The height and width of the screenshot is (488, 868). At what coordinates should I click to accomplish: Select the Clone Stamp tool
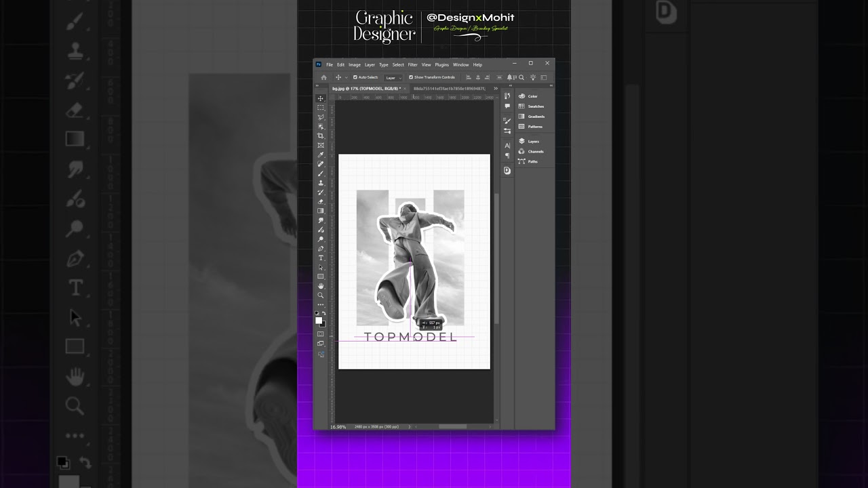(321, 184)
